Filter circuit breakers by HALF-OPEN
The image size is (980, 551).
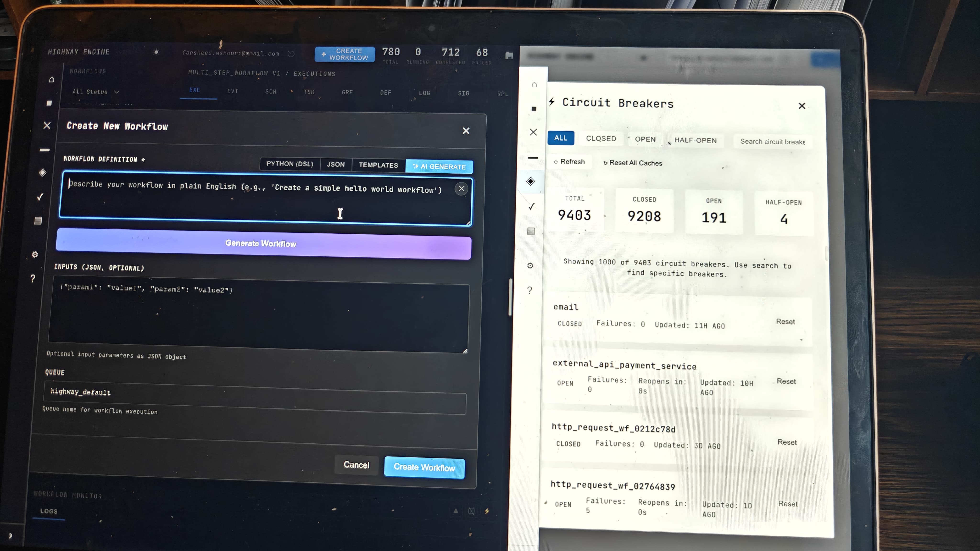click(695, 140)
